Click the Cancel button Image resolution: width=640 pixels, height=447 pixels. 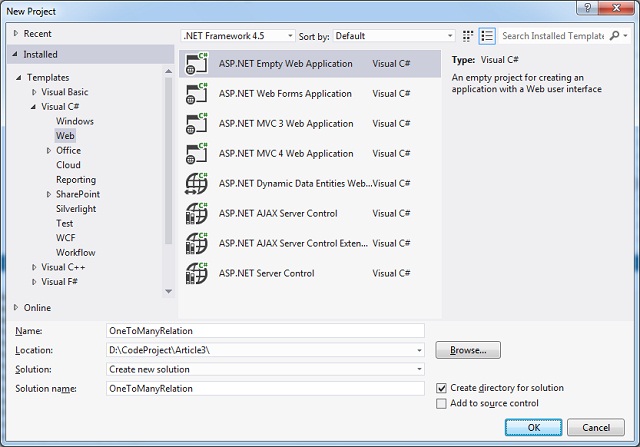596,427
